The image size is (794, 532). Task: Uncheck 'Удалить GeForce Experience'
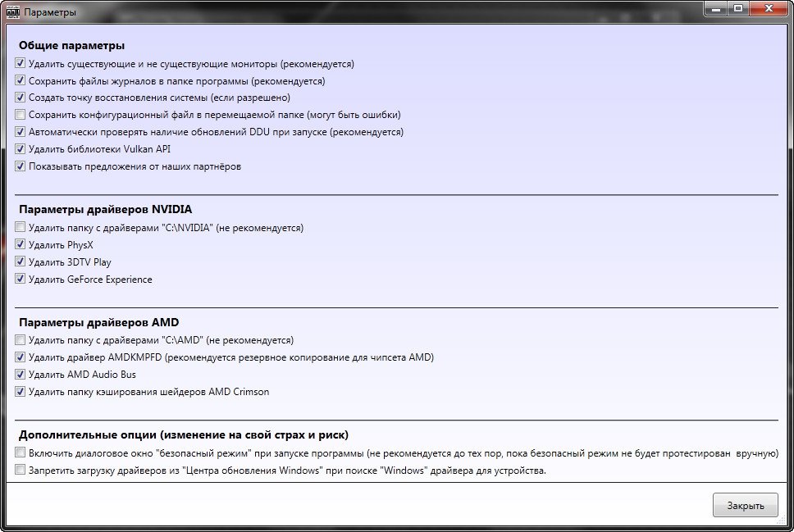coord(20,279)
